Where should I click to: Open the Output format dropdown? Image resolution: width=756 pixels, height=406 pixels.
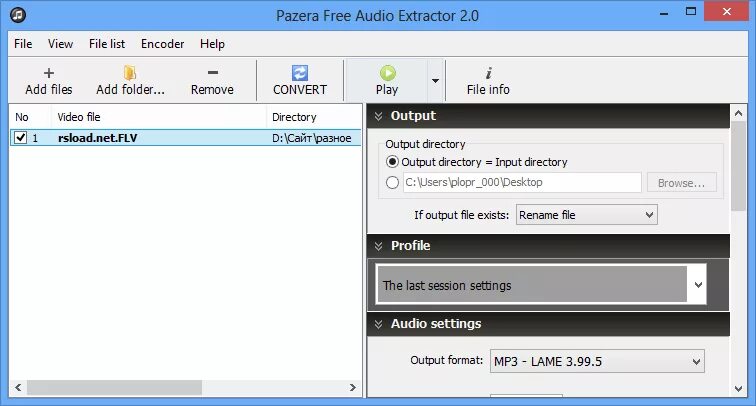(597, 361)
